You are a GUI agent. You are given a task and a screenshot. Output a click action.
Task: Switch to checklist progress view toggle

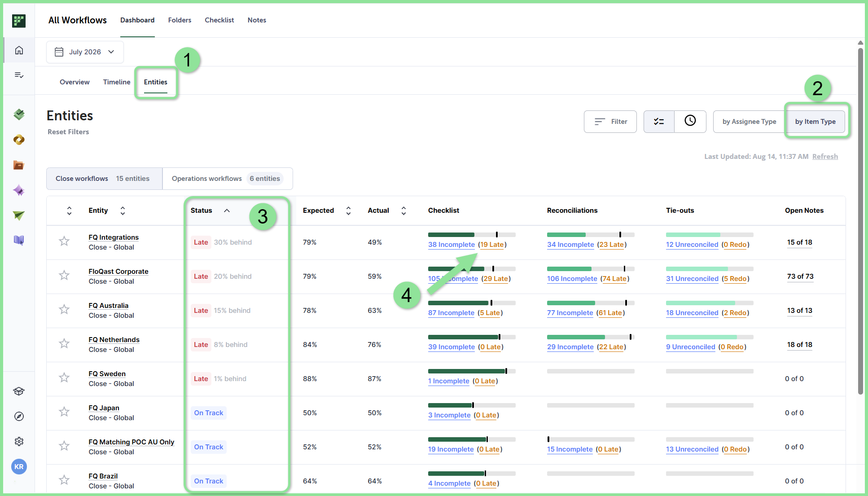coord(659,122)
